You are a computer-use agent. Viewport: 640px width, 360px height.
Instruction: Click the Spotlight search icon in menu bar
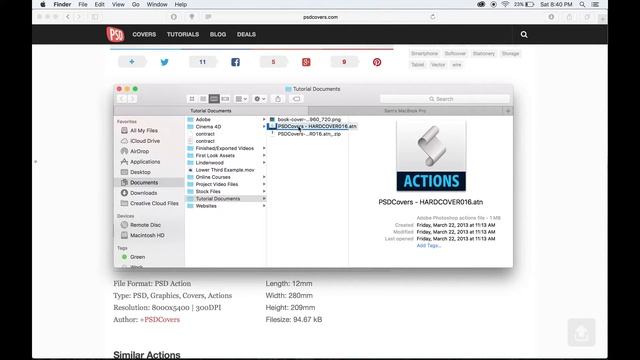click(x=582, y=4)
